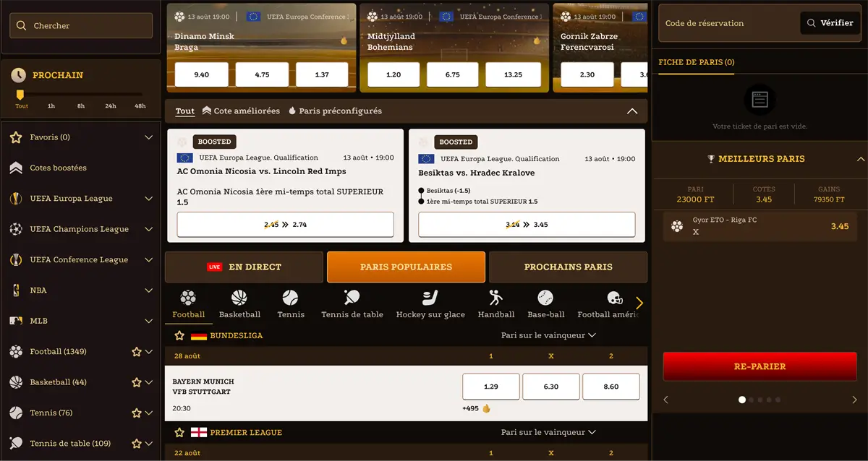Click the Vérifier button
The width and height of the screenshot is (868, 461).
point(830,23)
